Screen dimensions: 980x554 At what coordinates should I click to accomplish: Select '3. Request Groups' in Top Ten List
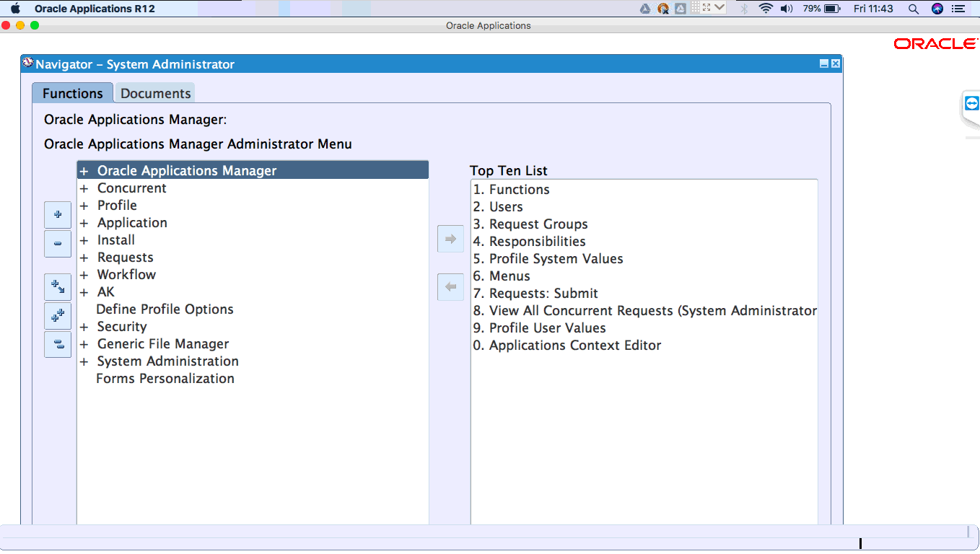530,224
